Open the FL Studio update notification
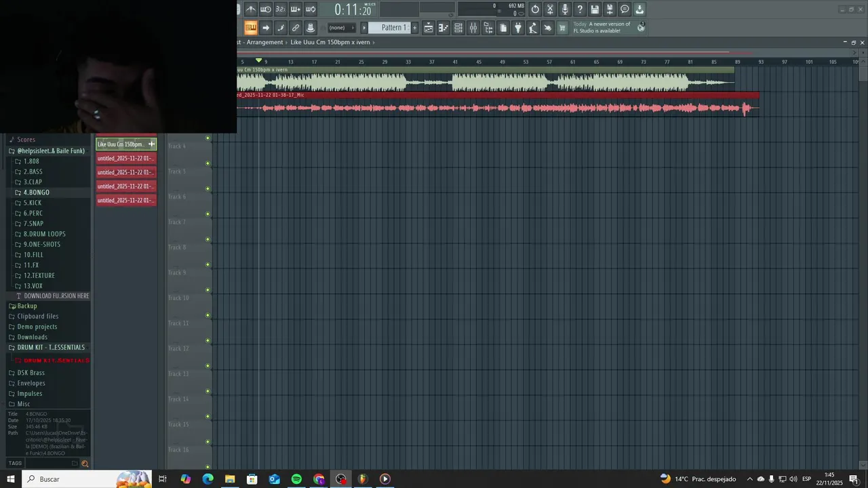Image resolution: width=868 pixels, height=488 pixels. click(x=602, y=28)
